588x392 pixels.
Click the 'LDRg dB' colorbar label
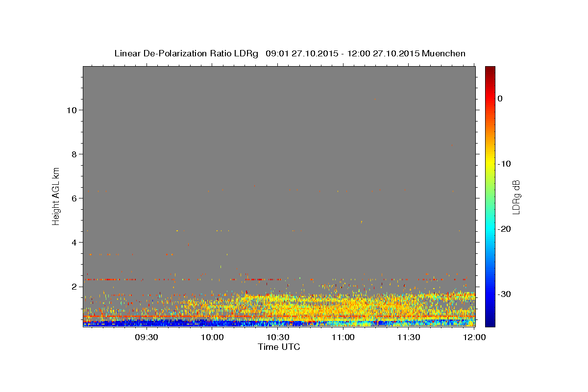(x=516, y=197)
